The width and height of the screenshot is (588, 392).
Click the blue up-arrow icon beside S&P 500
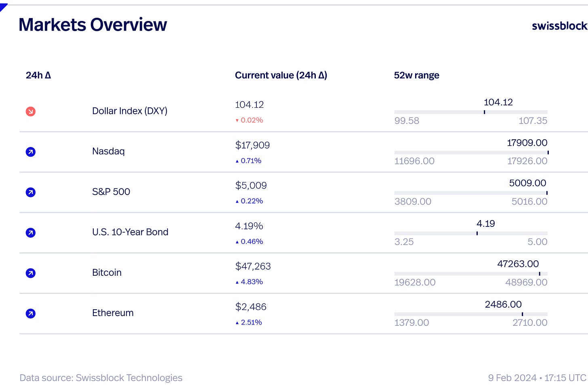tap(31, 192)
